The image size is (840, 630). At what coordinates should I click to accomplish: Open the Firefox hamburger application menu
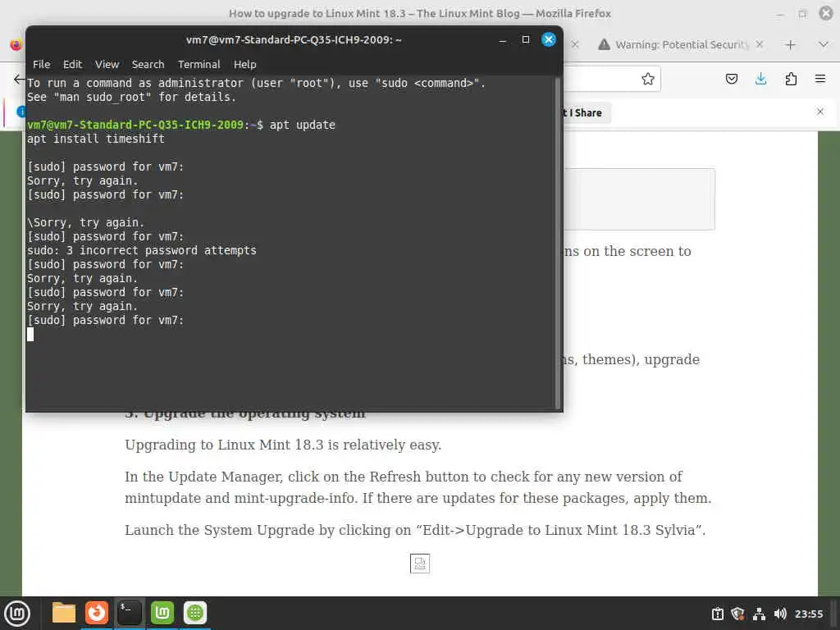click(819, 80)
